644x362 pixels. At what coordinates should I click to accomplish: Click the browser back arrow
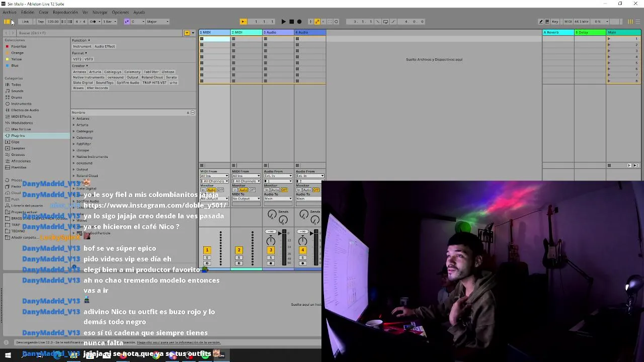pos(6,33)
